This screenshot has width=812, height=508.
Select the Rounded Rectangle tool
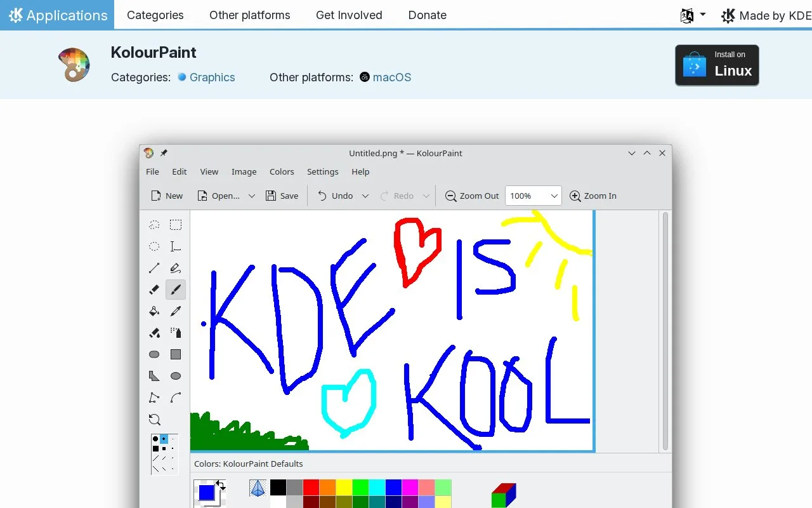coord(154,354)
